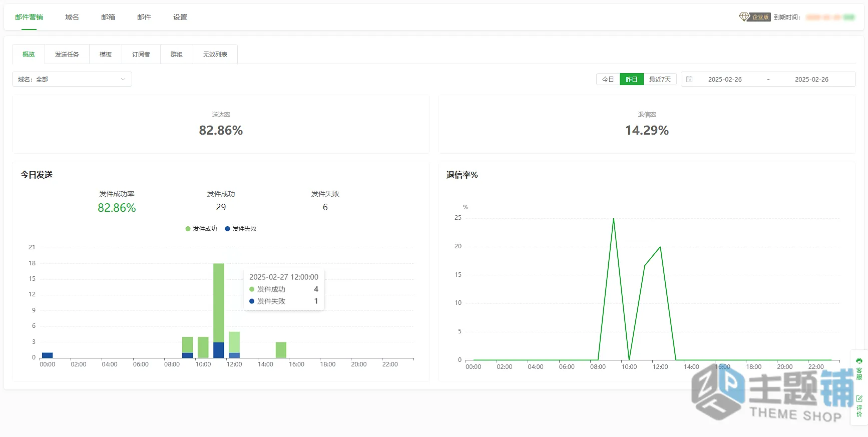
Task: Switch to the 订阅者 tab
Action: click(x=141, y=54)
